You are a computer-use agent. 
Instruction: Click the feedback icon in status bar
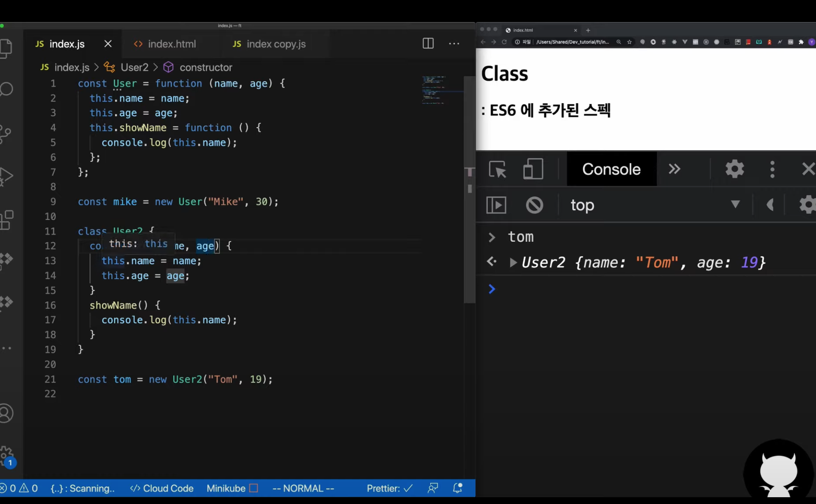pyautogui.click(x=433, y=488)
